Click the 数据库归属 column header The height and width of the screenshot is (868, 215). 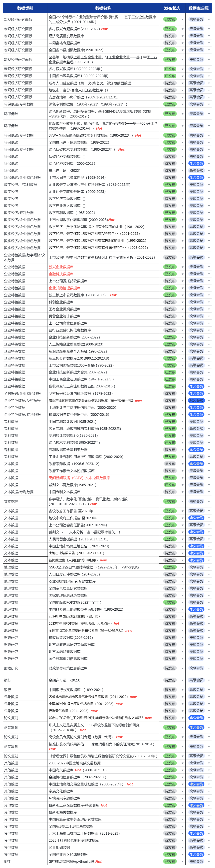(198, 8)
